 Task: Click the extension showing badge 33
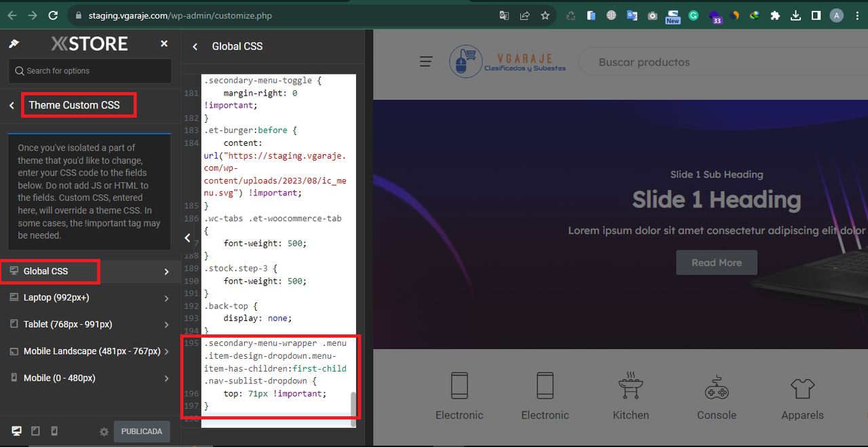click(x=715, y=16)
